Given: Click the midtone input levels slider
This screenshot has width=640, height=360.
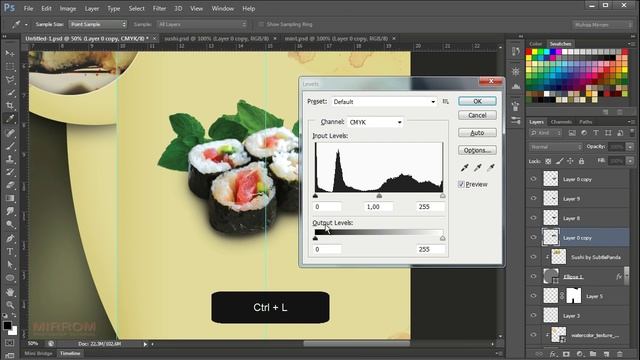Looking at the screenshot, I should (379, 196).
